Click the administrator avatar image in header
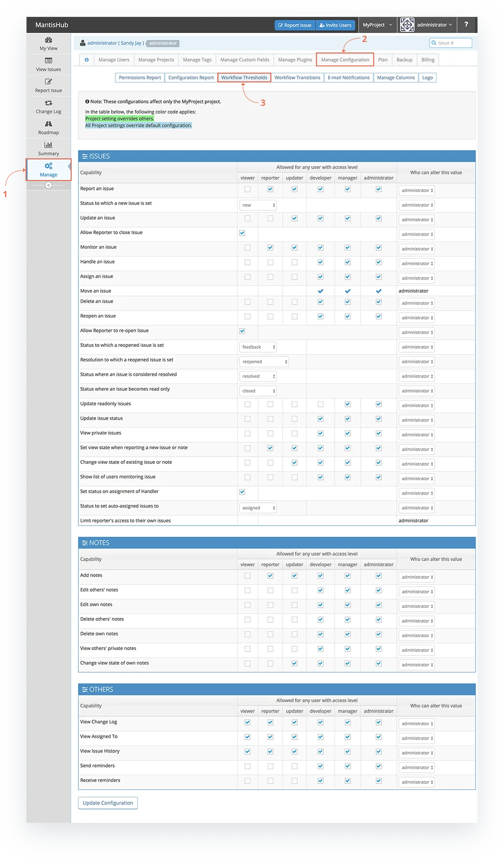 pyautogui.click(x=407, y=25)
